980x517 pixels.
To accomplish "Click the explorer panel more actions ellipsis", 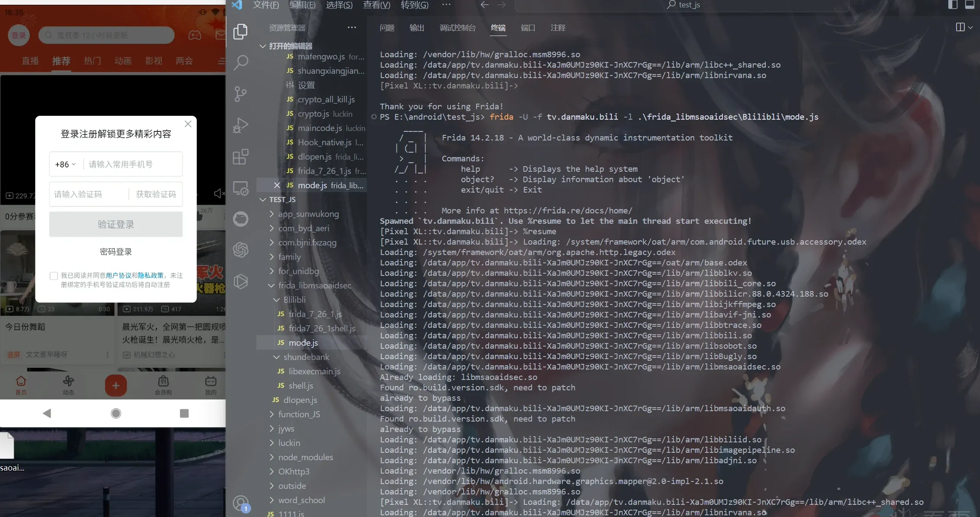I will click(352, 27).
